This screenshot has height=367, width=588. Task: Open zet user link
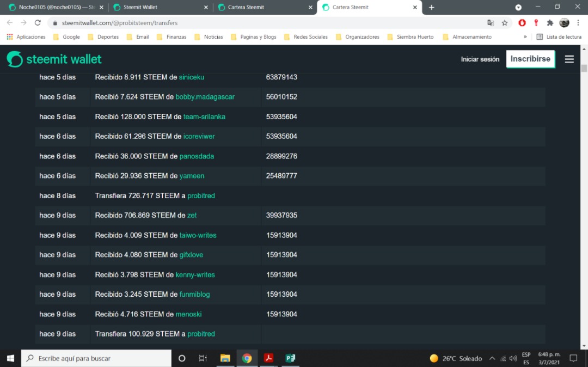click(x=192, y=216)
